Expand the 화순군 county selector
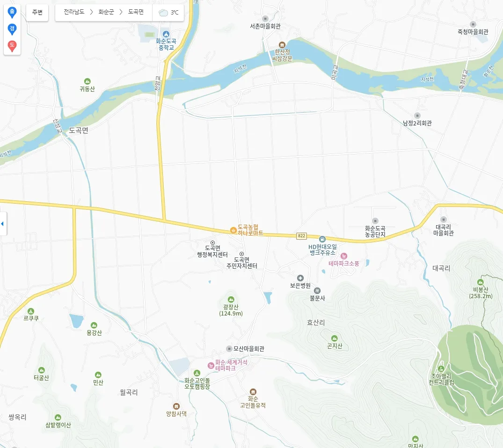Image resolution: width=503 pixels, height=448 pixels. click(106, 12)
